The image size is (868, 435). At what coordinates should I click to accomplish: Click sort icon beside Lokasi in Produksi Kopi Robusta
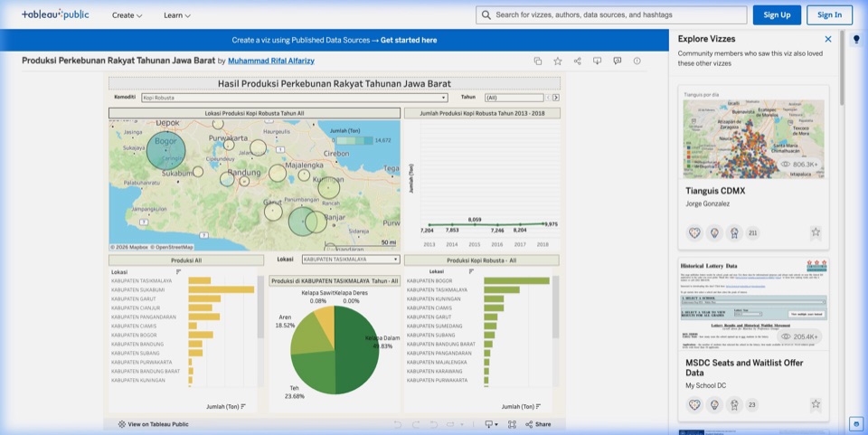tap(471, 271)
